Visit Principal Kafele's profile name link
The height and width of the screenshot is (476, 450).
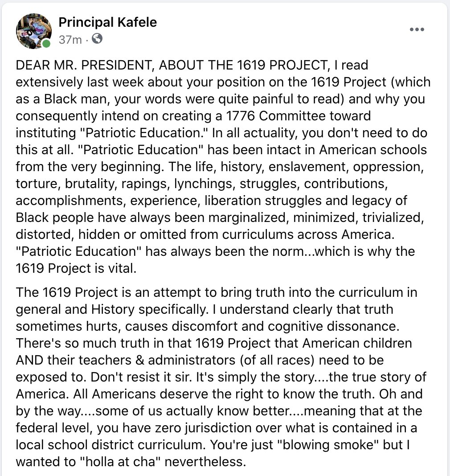click(108, 22)
